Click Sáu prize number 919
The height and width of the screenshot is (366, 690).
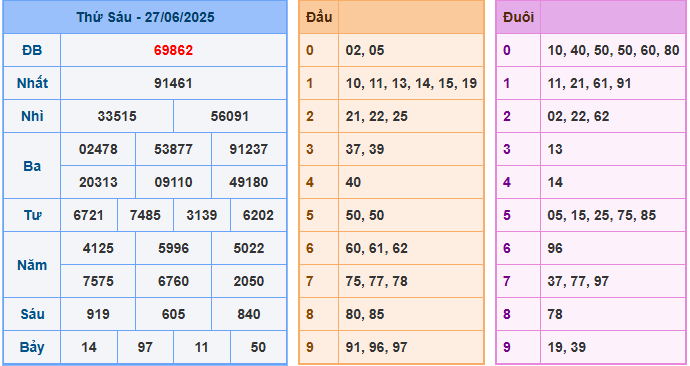(x=98, y=314)
